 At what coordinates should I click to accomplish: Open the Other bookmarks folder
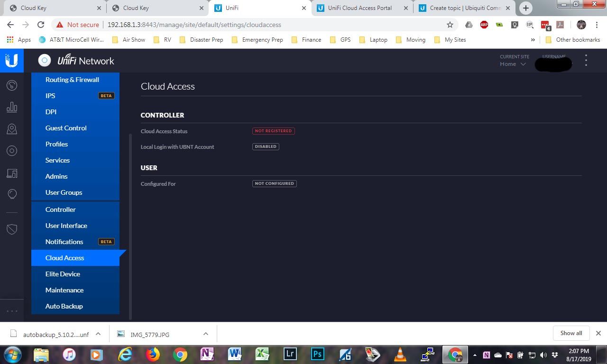[x=573, y=40]
